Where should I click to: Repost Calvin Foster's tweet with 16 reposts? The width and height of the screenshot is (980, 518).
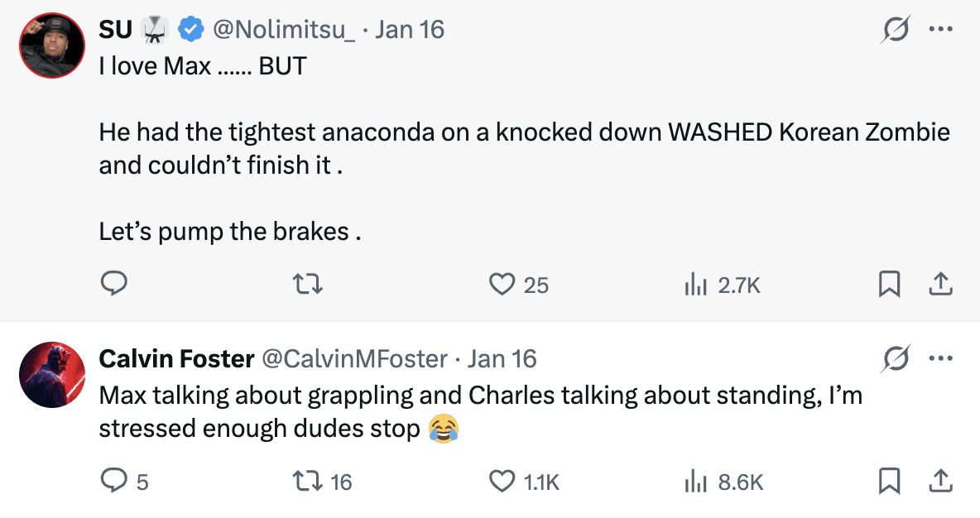[x=309, y=481]
